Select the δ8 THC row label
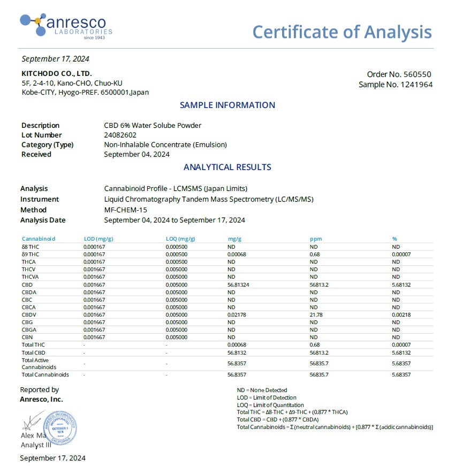The height and width of the screenshot is (476, 455). click(x=31, y=247)
